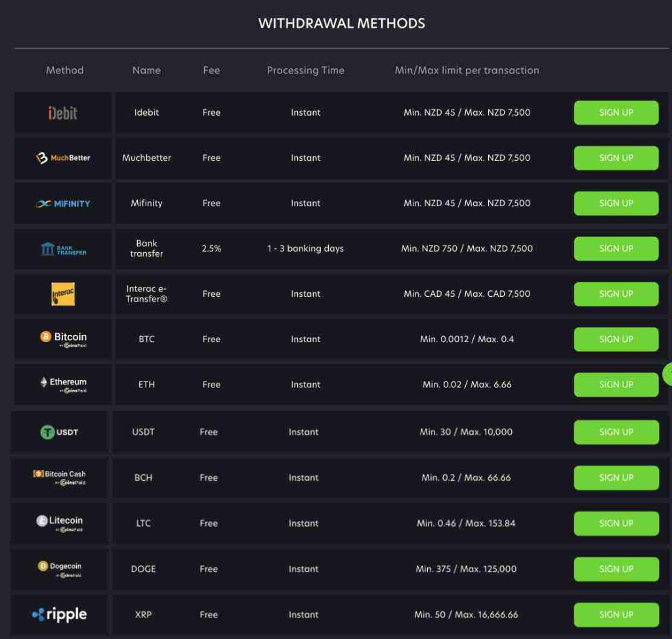672x639 pixels.
Task: Select the Ethereum logo
Action: [x=61, y=382]
